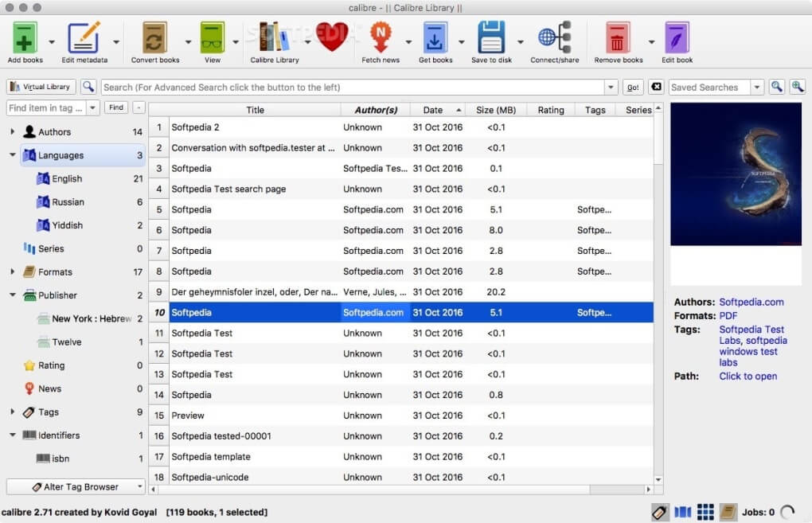812x523 pixels.
Task: Open the Edit metadata tool
Action: tap(85, 36)
